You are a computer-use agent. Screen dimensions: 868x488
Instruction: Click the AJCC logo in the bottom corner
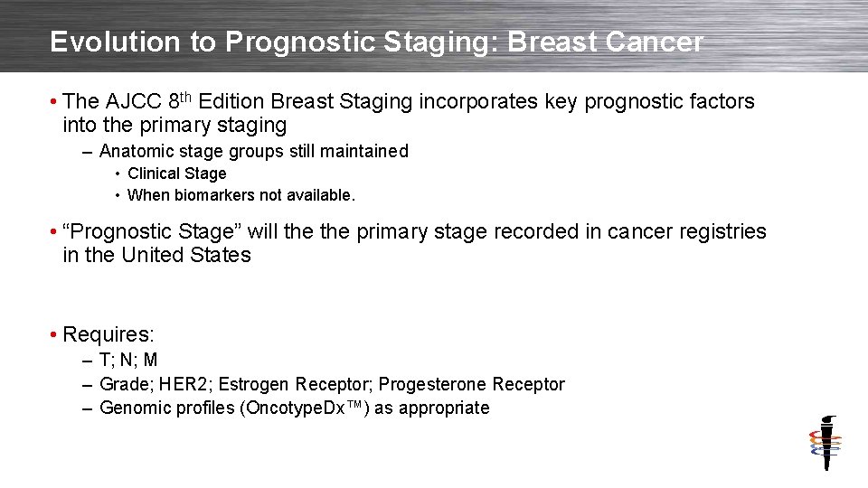825,443
